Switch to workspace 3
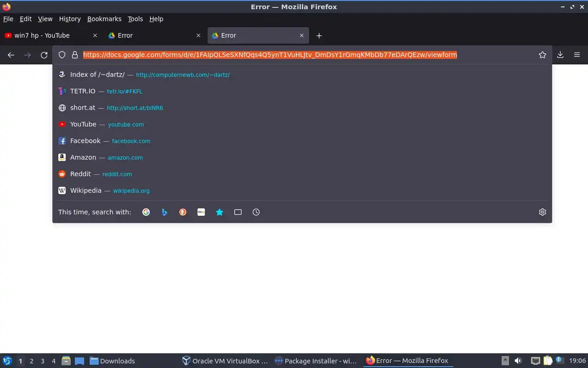The image size is (588, 368). (42, 361)
